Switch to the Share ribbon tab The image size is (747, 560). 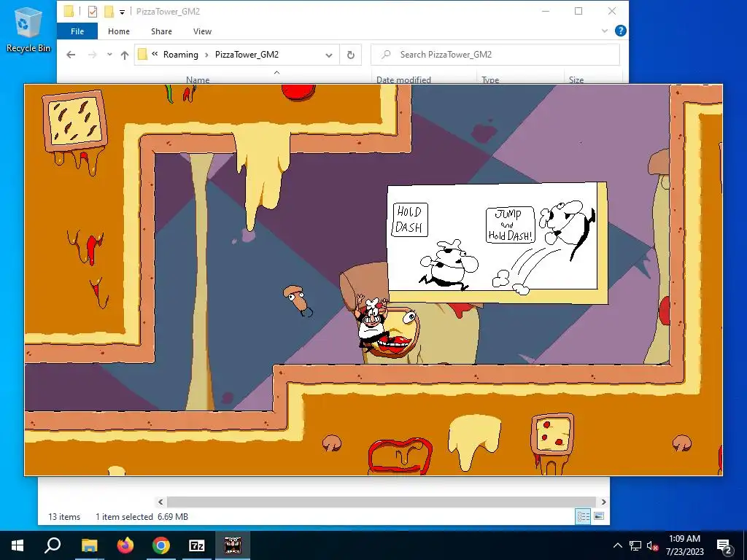click(161, 31)
